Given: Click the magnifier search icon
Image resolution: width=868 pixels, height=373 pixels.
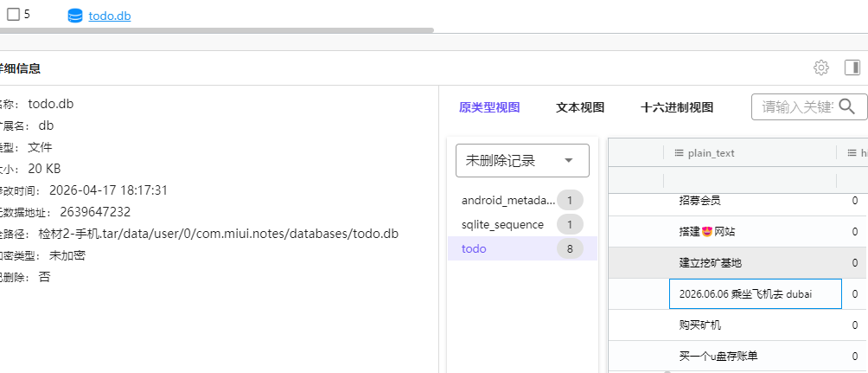Looking at the screenshot, I should (847, 106).
